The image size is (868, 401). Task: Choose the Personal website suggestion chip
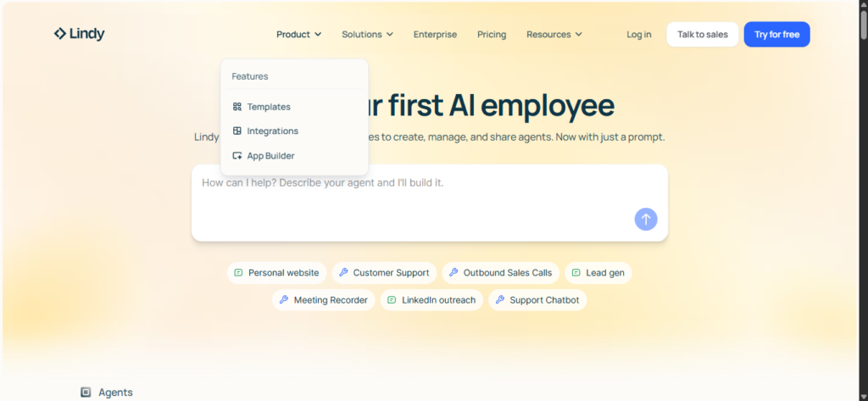click(277, 272)
